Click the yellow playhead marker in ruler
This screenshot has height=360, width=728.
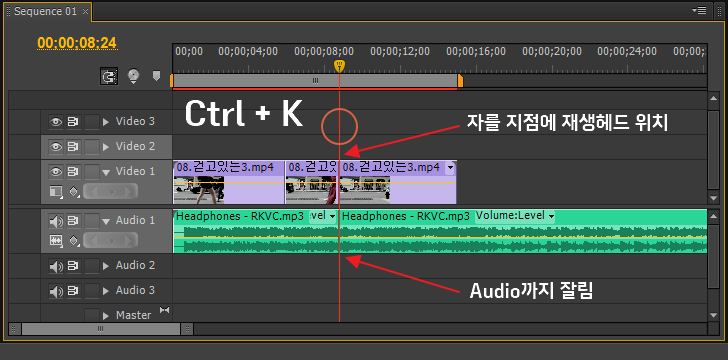tap(339, 65)
